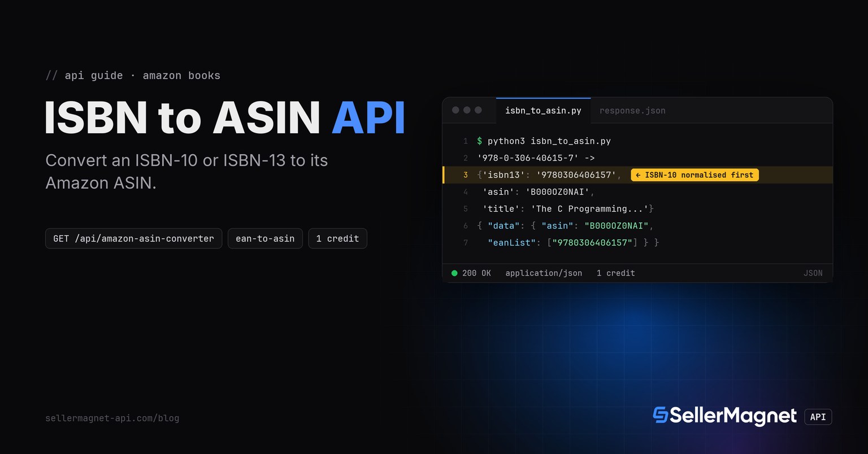Click the ISBN to ASIN API heading
The height and width of the screenshot is (454, 868).
pos(225,117)
